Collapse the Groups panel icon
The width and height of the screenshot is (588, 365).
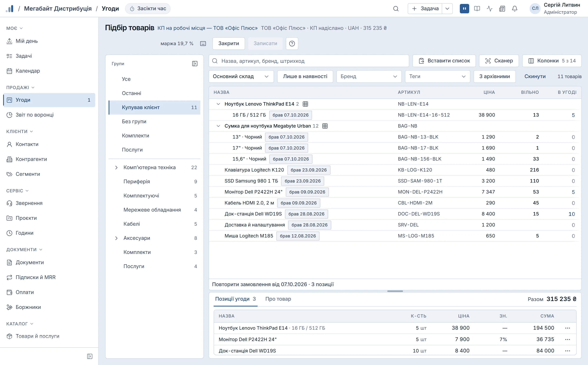[195, 64]
